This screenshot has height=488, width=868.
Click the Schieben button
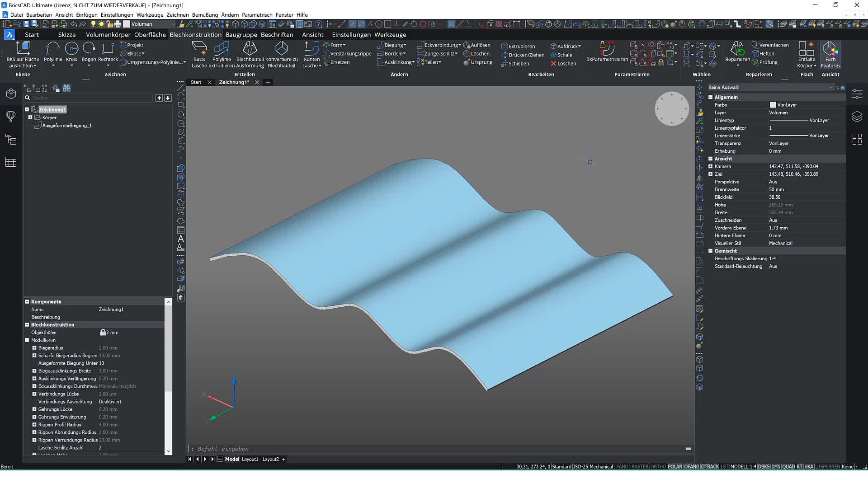click(515, 64)
